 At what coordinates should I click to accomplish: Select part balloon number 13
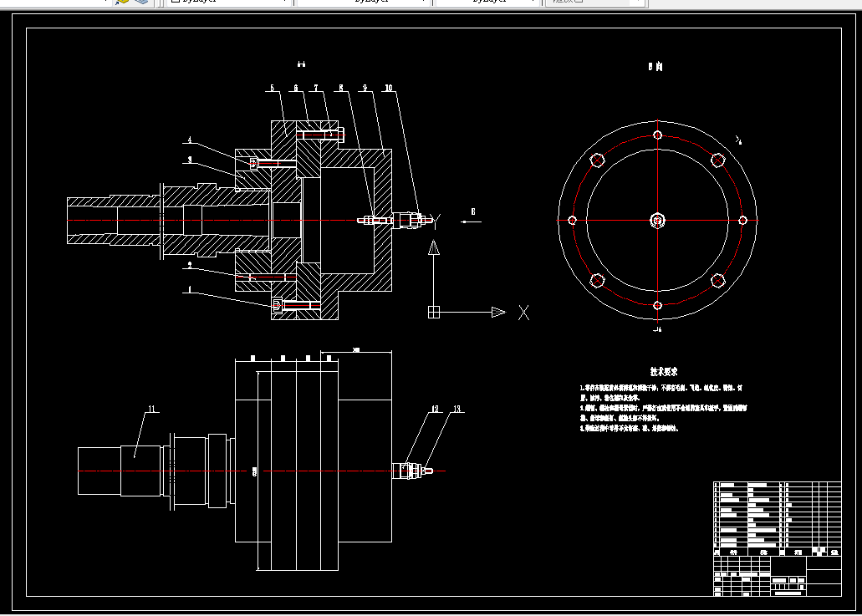point(457,409)
